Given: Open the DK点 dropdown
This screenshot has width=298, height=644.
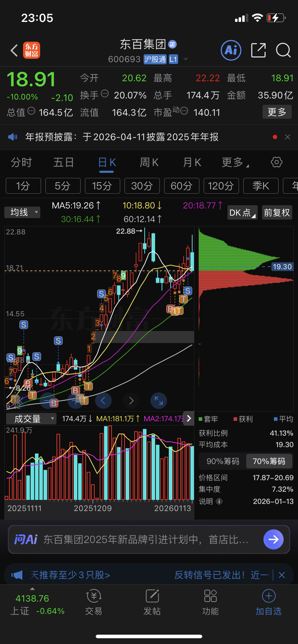Looking at the screenshot, I should point(242,213).
